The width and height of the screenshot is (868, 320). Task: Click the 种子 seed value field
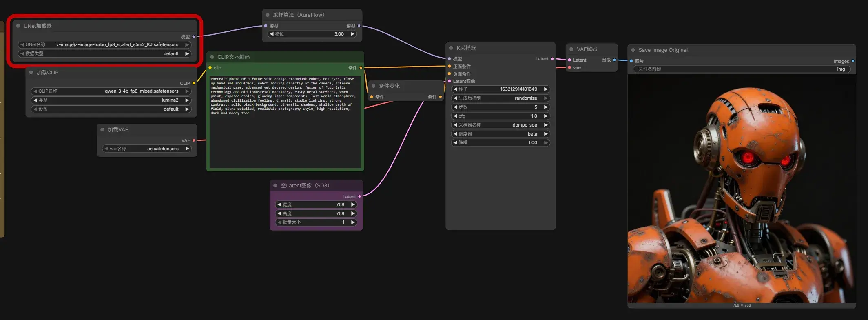coord(500,89)
